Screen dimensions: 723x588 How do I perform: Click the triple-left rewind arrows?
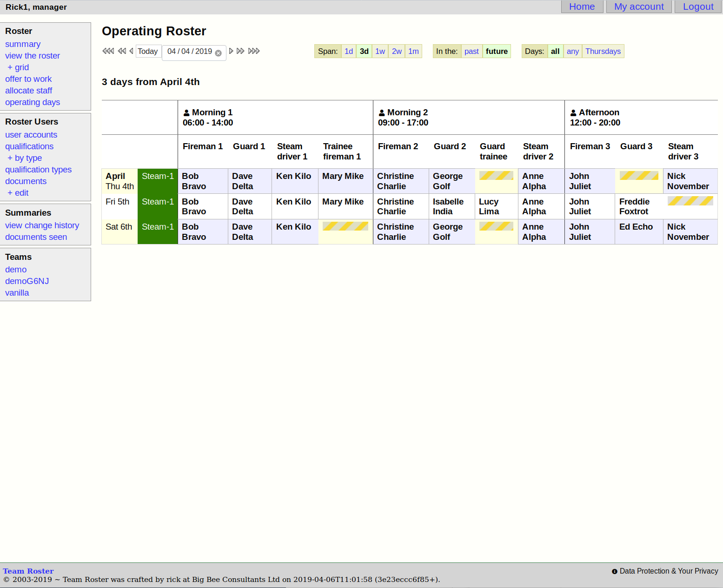pos(108,51)
